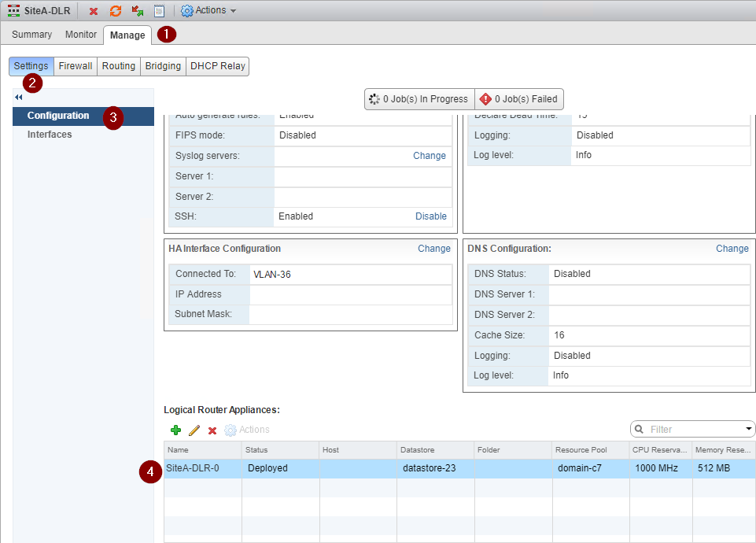Select the Manage tab

(127, 35)
